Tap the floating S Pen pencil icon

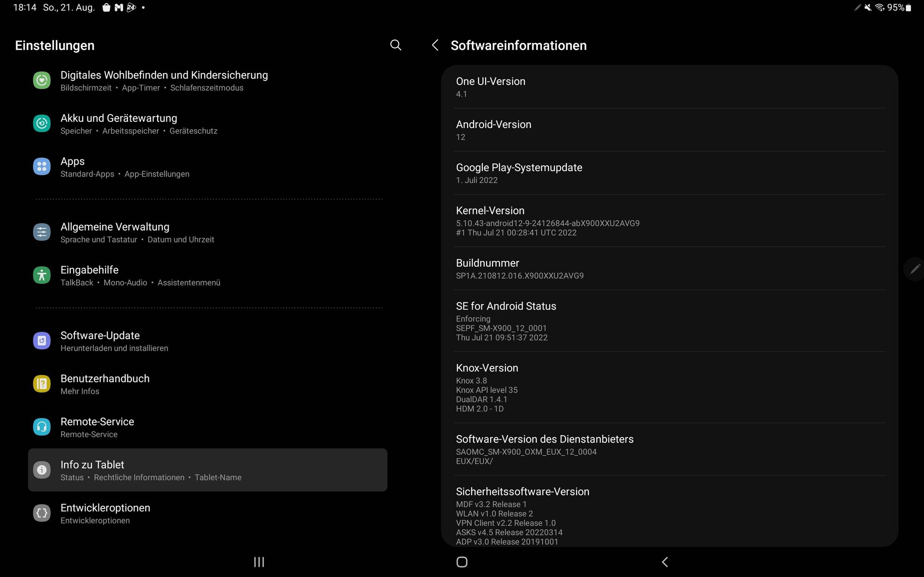point(914,269)
